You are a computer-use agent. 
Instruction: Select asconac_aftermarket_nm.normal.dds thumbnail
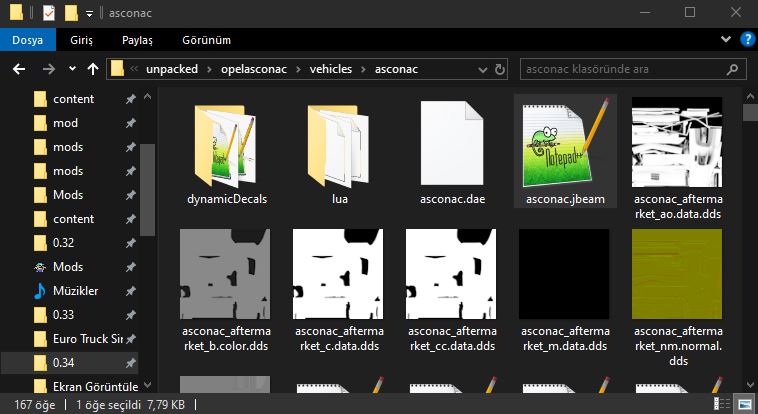click(x=677, y=274)
